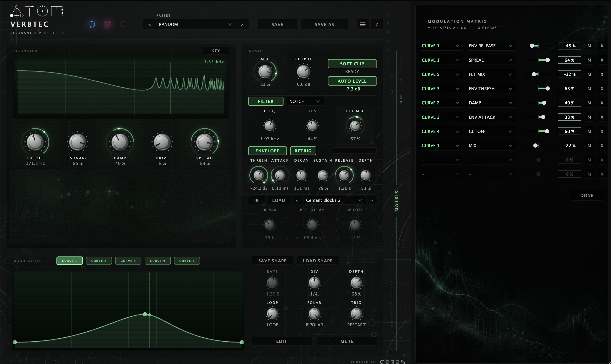Open the NOTCH filter type dropdown
The image size is (611, 364).
[305, 101]
